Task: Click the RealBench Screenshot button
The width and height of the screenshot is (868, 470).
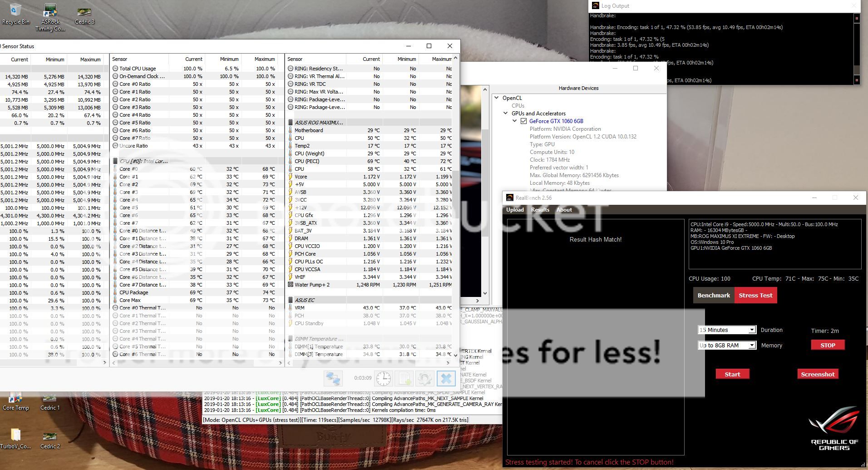Action: point(818,374)
